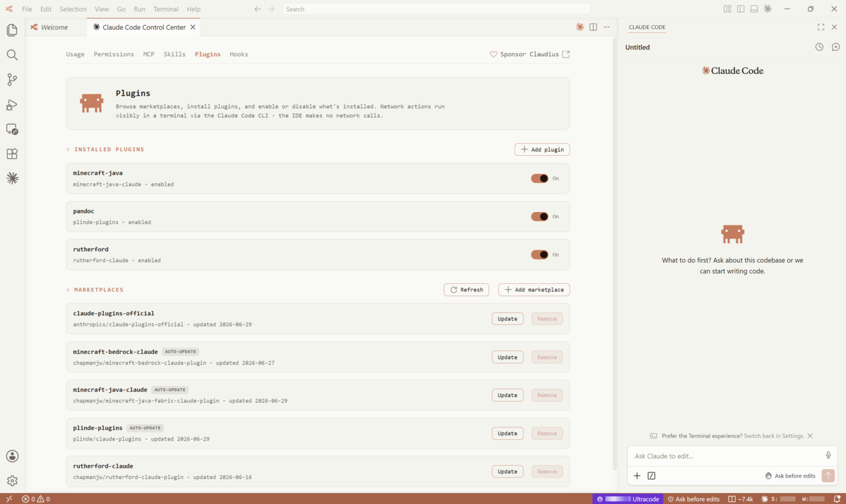Switch to the Welcome tab
The height and width of the screenshot is (504, 846).
point(55,27)
